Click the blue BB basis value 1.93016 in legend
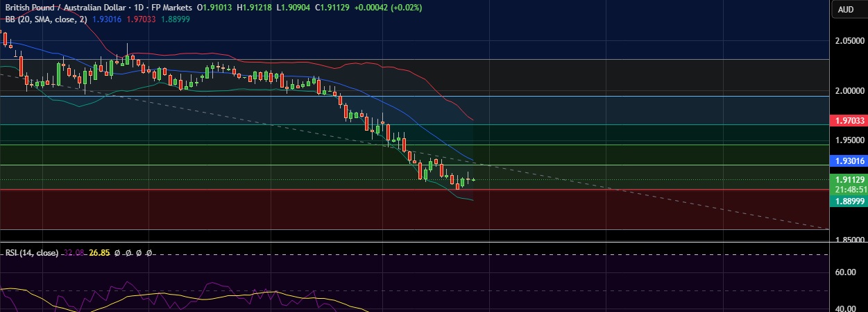Image resolution: width=868 pixels, height=312 pixels. (108, 19)
